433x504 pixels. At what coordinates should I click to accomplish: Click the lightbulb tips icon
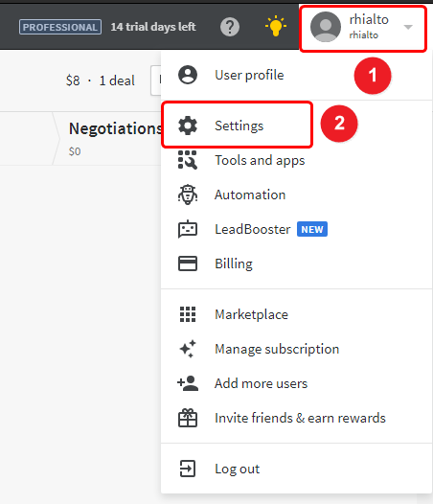(276, 27)
